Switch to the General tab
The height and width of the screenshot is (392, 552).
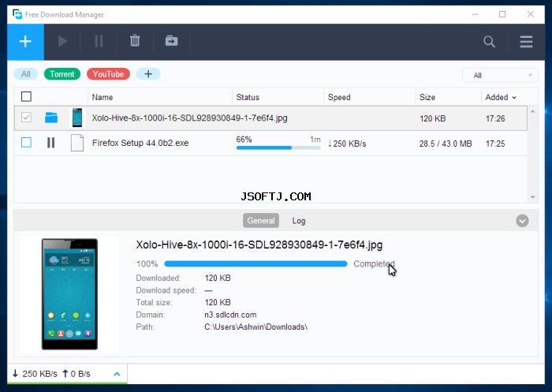[261, 221]
